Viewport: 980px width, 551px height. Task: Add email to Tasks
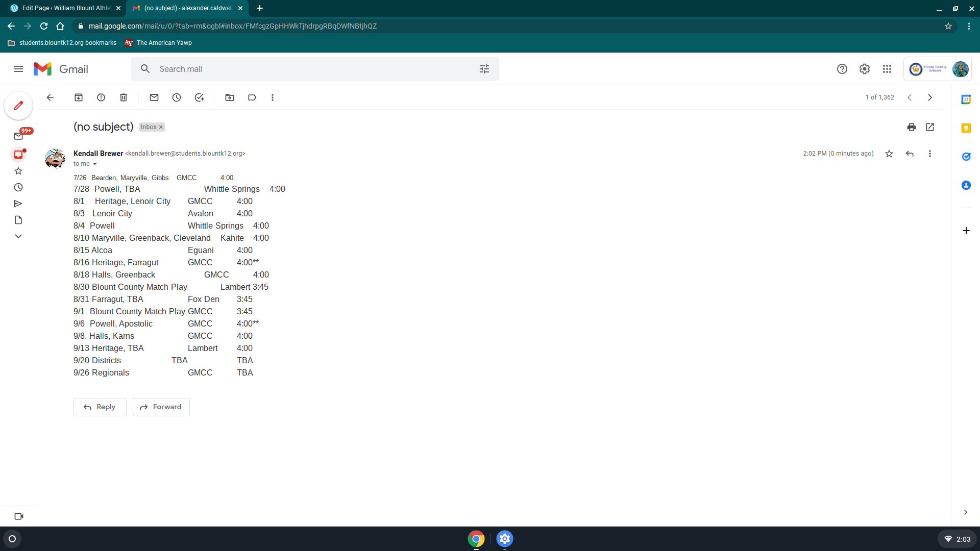(199, 97)
